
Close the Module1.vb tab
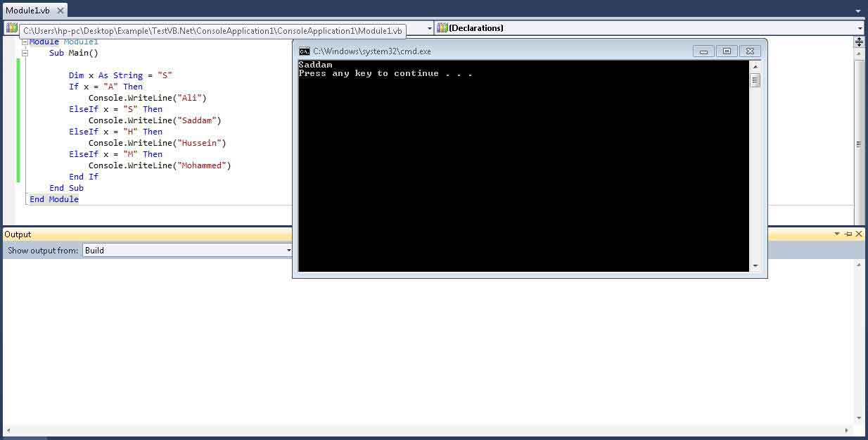click(62, 11)
